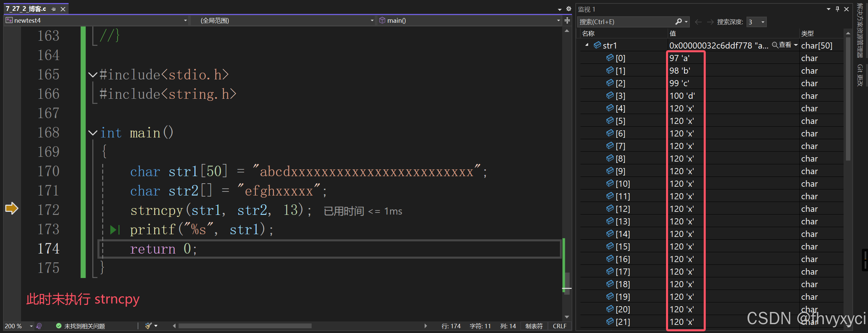The width and height of the screenshot is (868, 333).
Task: Collapse the str1 watch entry
Action: [x=587, y=45]
